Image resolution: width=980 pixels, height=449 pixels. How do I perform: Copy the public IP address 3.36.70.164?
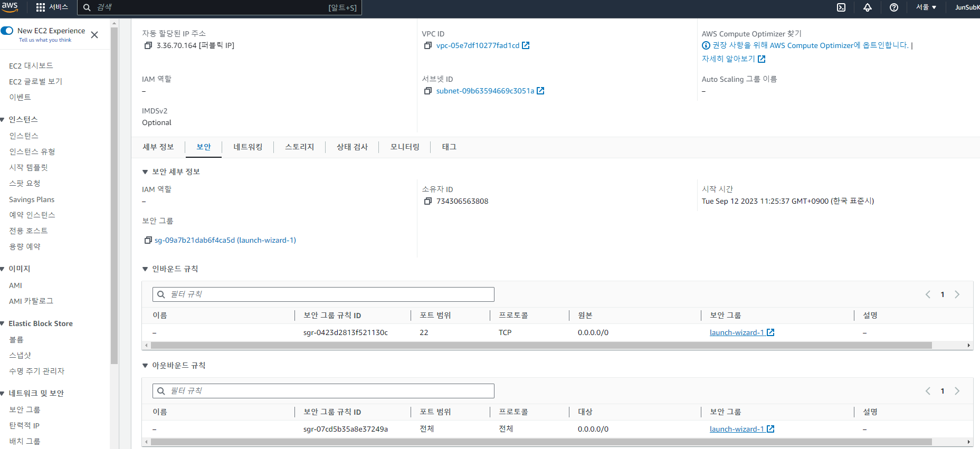pyautogui.click(x=148, y=46)
